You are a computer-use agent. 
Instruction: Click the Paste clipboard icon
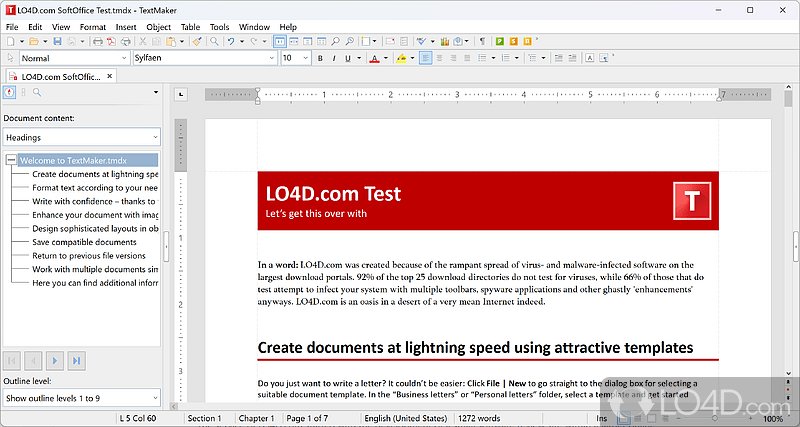171,41
